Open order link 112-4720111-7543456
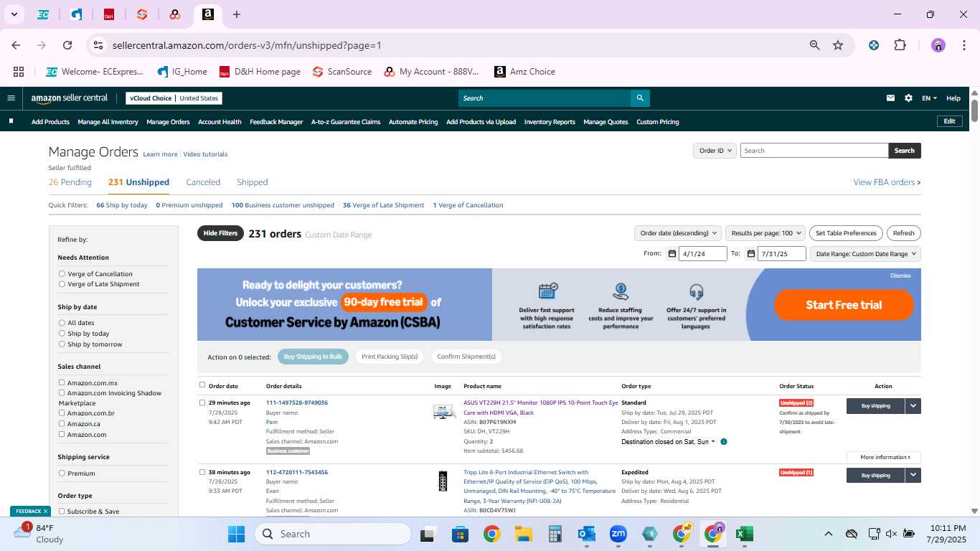 pos(297,473)
